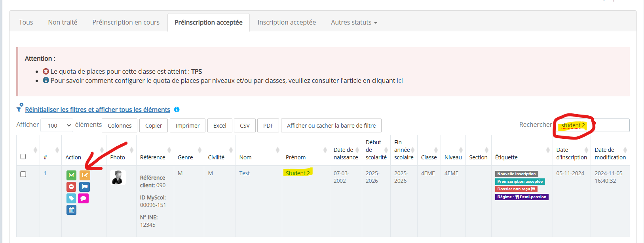Click the light blue tag label icon
Viewport: 644px width, 243px height.
[71, 198]
